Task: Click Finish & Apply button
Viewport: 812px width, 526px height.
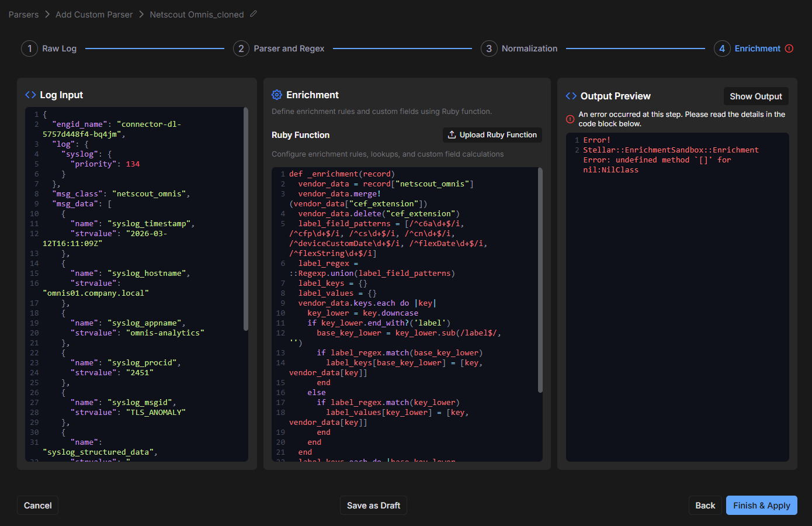Action: (761, 506)
